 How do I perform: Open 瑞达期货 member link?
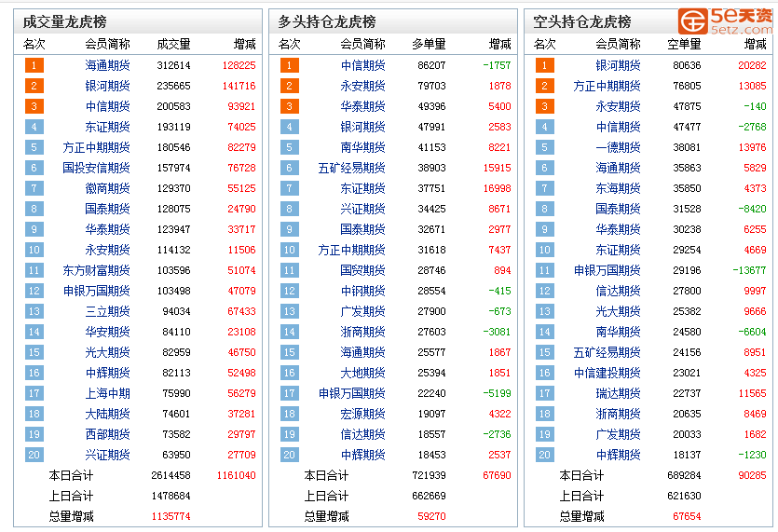pyautogui.click(x=618, y=393)
